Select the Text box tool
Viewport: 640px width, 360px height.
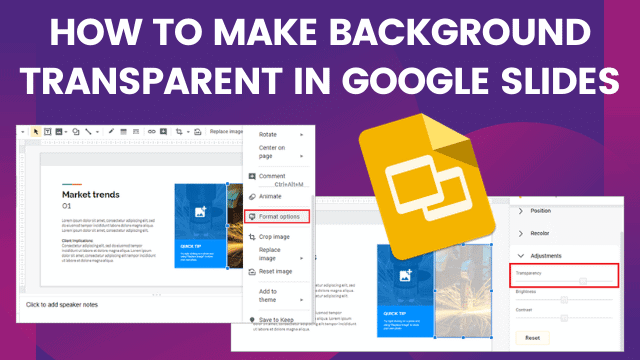(x=47, y=131)
